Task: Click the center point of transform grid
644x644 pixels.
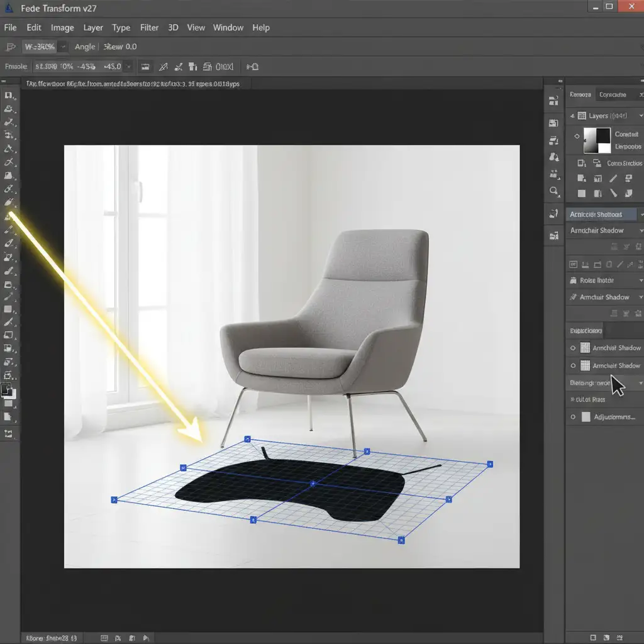Action: coord(313,484)
